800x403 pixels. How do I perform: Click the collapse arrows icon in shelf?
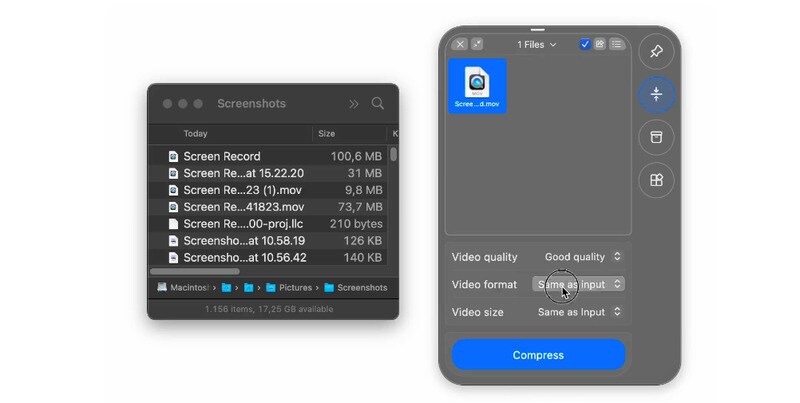tap(476, 44)
